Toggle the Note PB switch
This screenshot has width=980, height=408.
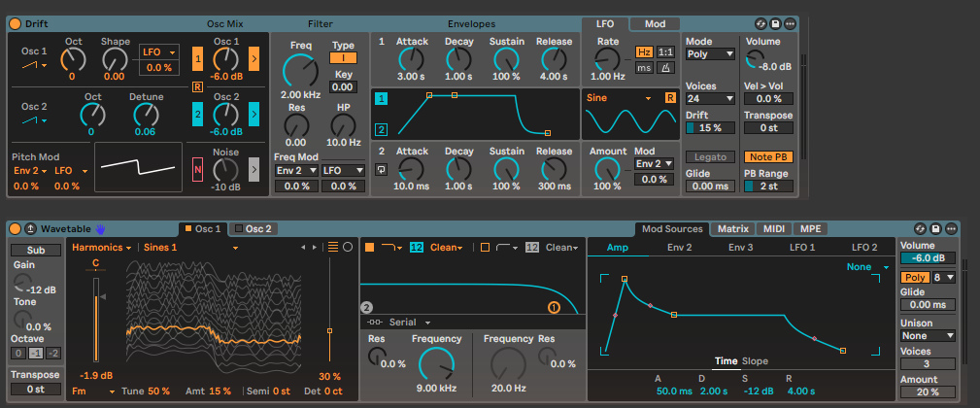[768, 156]
